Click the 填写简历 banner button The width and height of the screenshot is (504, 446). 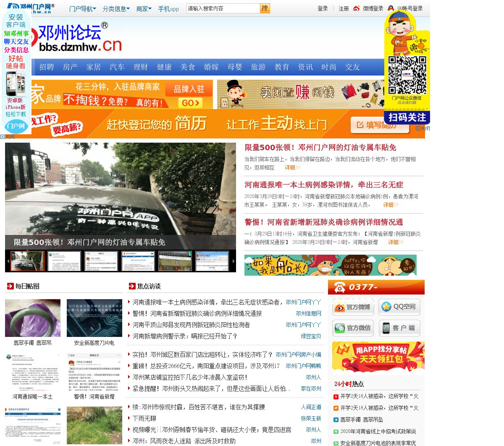[380, 125]
